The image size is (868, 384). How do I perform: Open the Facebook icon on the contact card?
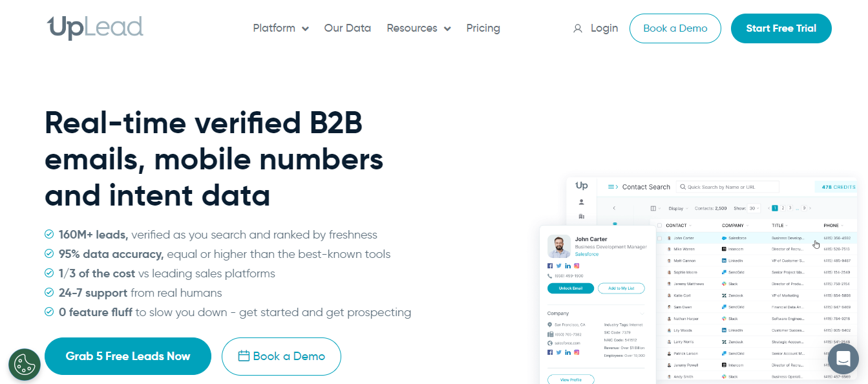click(549, 266)
